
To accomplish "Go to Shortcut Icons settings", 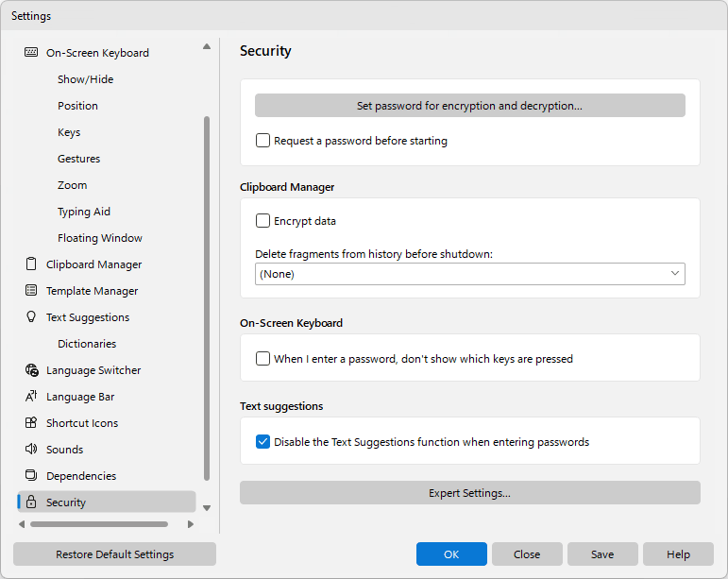I will tap(82, 423).
